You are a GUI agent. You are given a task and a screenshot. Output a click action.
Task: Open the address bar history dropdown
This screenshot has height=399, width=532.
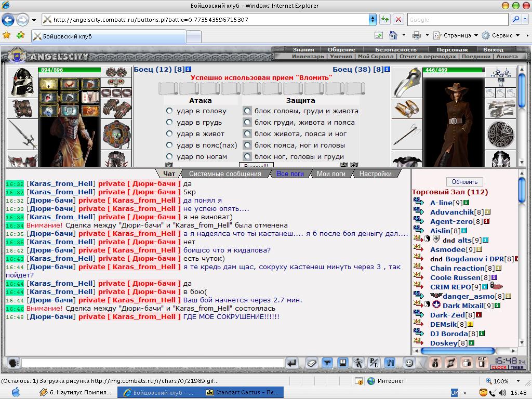click(373, 19)
